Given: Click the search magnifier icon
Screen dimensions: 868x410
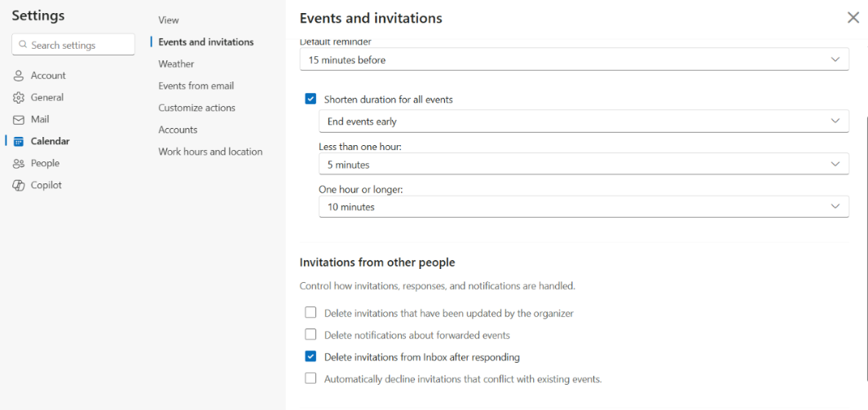Looking at the screenshot, I should (23, 46).
